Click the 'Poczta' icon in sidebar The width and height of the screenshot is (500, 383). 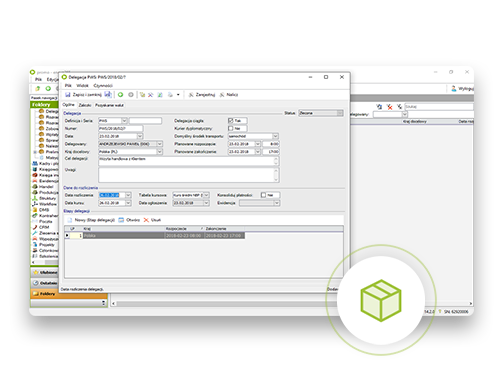click(x=35, y=221)
